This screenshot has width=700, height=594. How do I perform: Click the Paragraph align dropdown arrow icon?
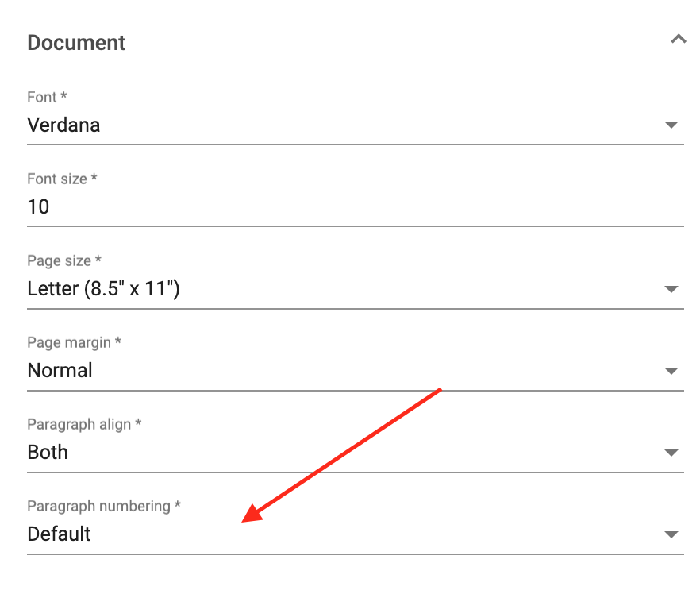671,452
